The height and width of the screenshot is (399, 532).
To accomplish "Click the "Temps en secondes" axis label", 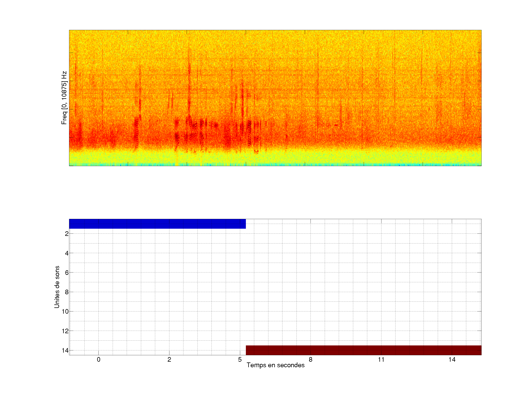I will 275,365.
